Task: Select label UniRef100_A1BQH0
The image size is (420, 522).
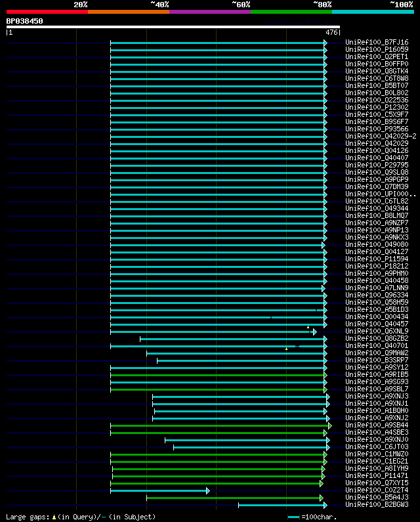Action: [377, 410]
